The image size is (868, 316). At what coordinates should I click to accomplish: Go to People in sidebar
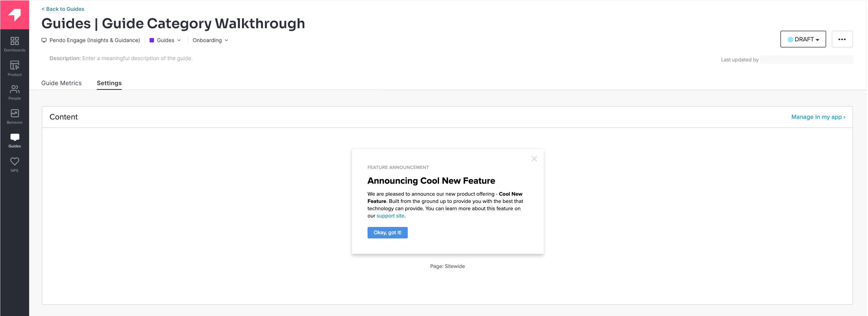tap(15, 92)
